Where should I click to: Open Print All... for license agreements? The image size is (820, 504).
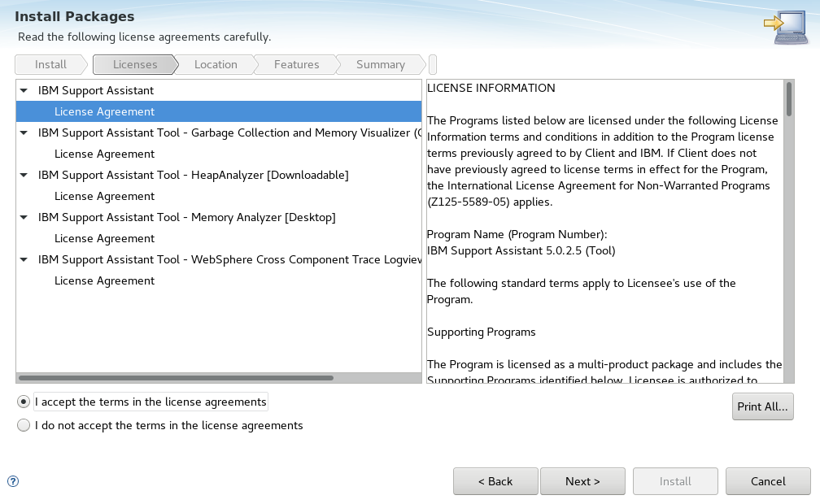tap(762, 406)
